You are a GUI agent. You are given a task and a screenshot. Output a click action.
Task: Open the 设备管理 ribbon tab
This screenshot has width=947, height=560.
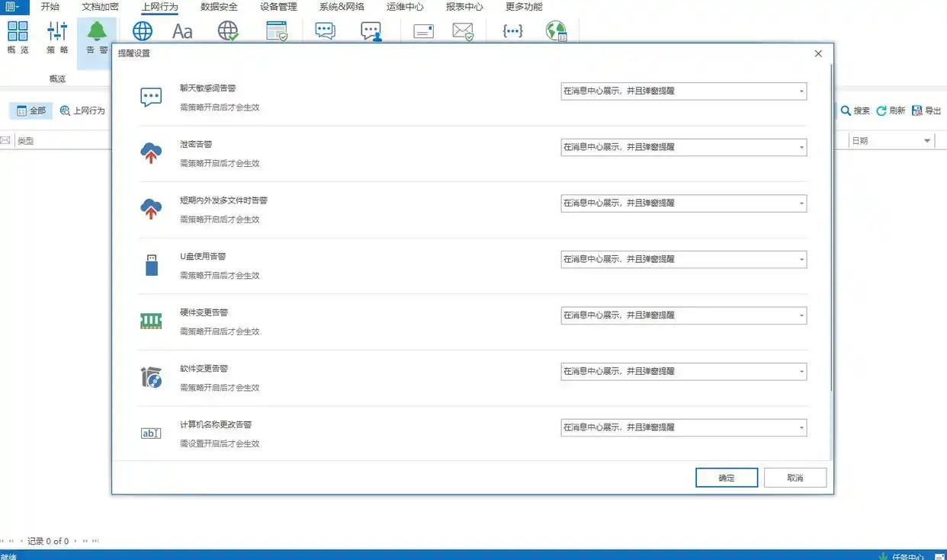point(278,7)
